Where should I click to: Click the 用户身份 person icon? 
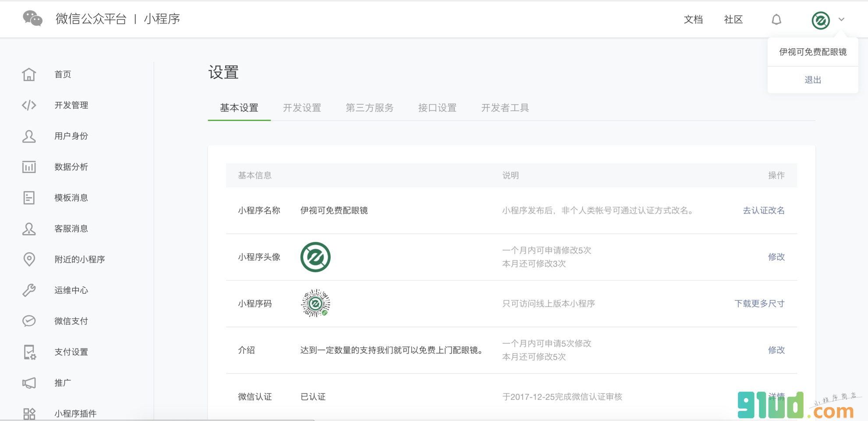click(x=29, y=136)
